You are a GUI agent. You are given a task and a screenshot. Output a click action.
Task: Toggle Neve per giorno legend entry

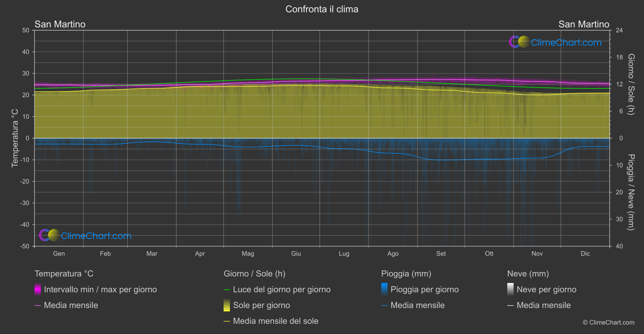tap(547, 289)
